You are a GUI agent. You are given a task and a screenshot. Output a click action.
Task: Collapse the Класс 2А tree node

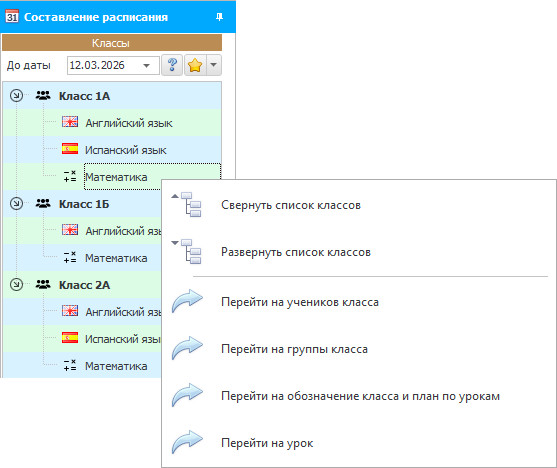(x=16, y=285)
